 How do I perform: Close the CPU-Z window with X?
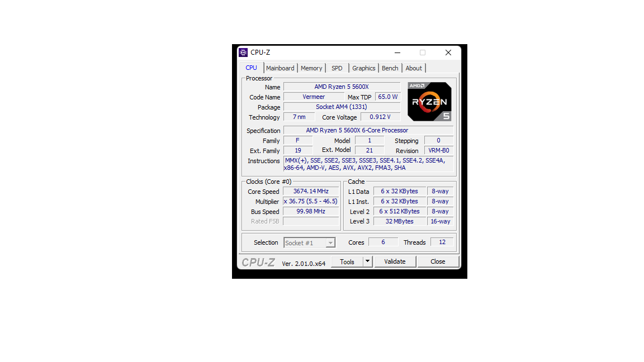448,53
